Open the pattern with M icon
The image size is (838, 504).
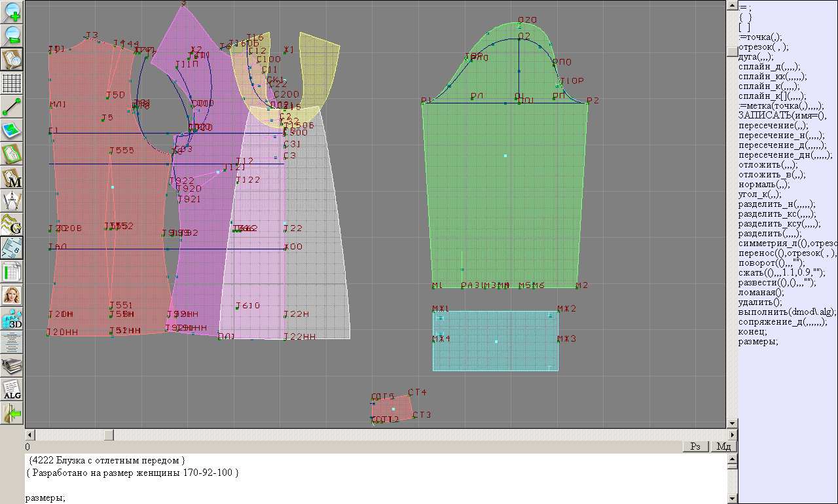coord(12,177)
